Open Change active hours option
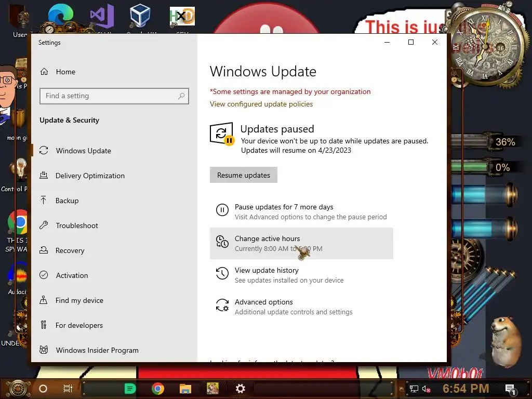532x399 pixels. (301, 243)
